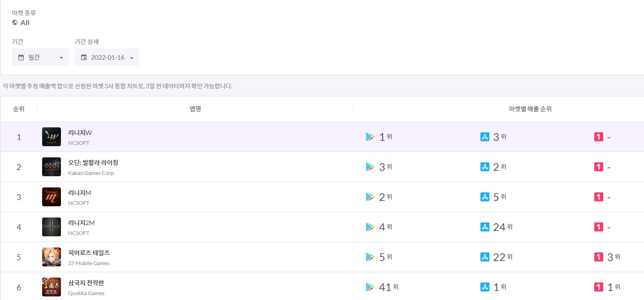Click the Odin Valhalla Rising app icon
This screenshot has height=300, width=644.
click(x=52, y=167)
